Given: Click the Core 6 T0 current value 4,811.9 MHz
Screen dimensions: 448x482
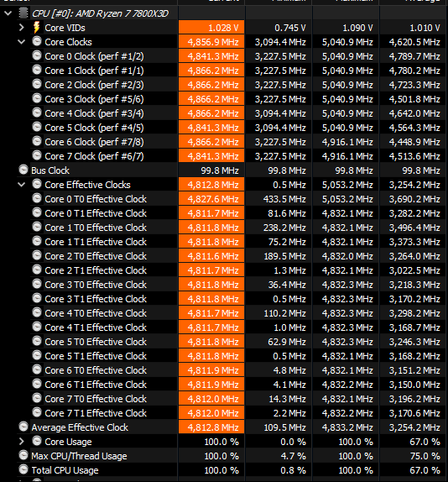Looking at the screenshot, I should [x=213, y=370].
